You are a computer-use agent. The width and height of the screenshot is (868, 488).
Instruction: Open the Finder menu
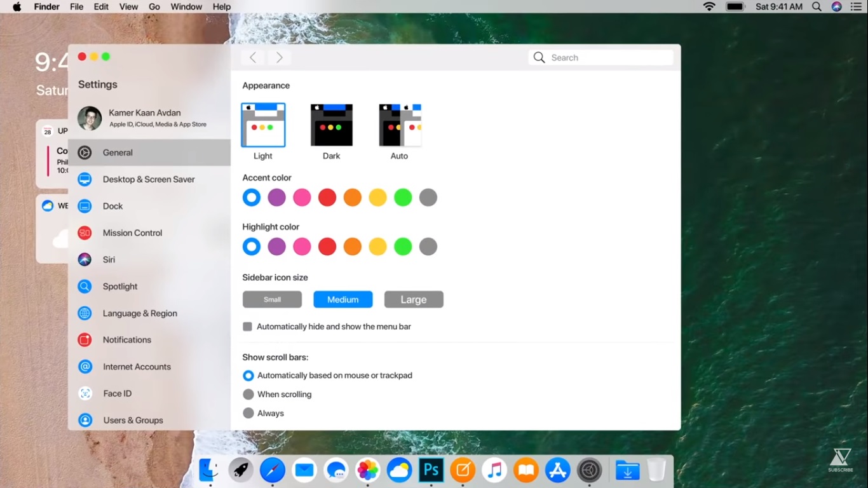click(46, 6)
